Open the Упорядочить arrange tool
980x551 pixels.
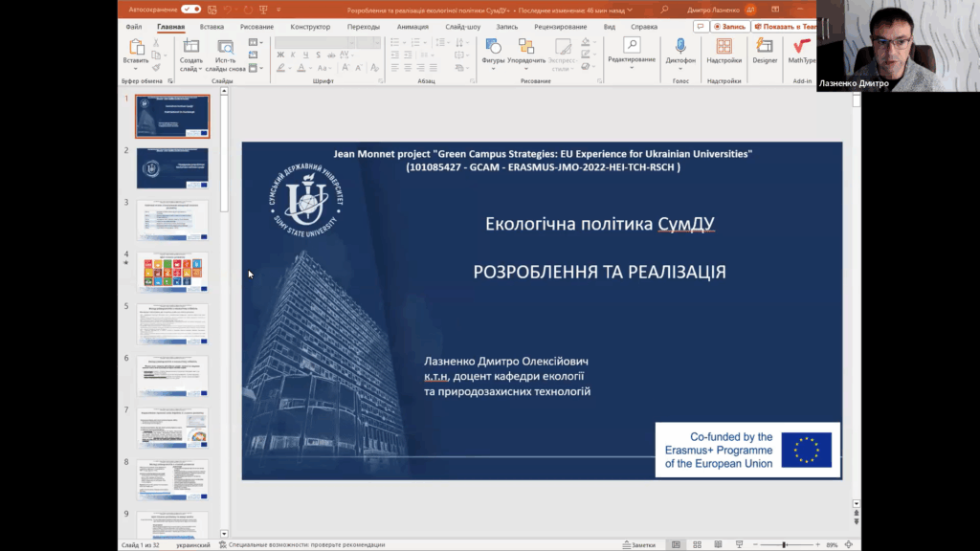[526, 46]
